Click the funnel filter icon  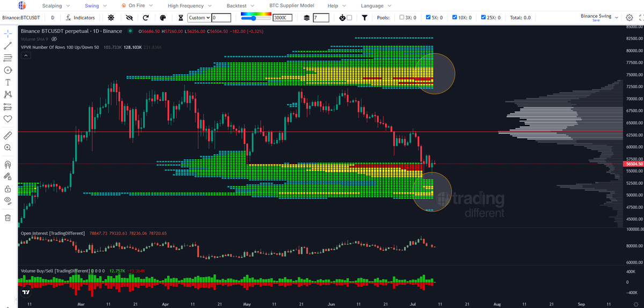[365, 18]
